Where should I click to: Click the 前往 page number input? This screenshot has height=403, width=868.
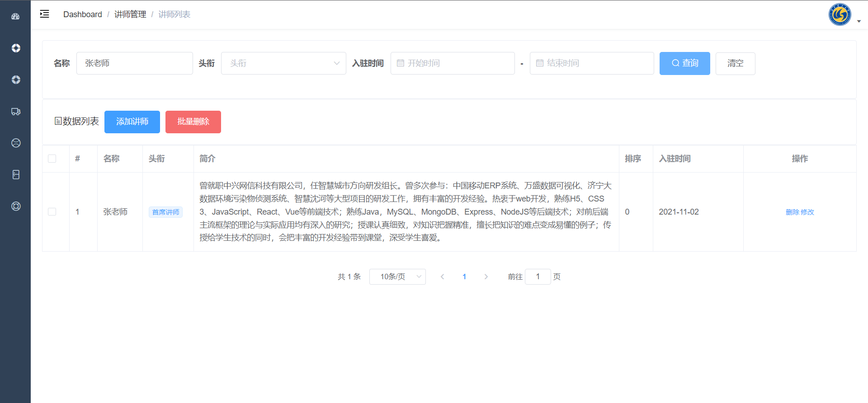[538, 276]
